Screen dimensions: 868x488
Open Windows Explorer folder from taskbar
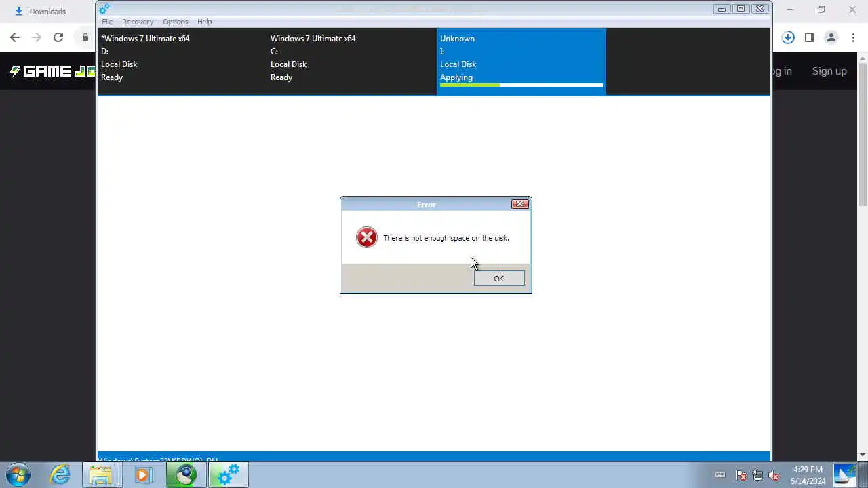(101, 474)
